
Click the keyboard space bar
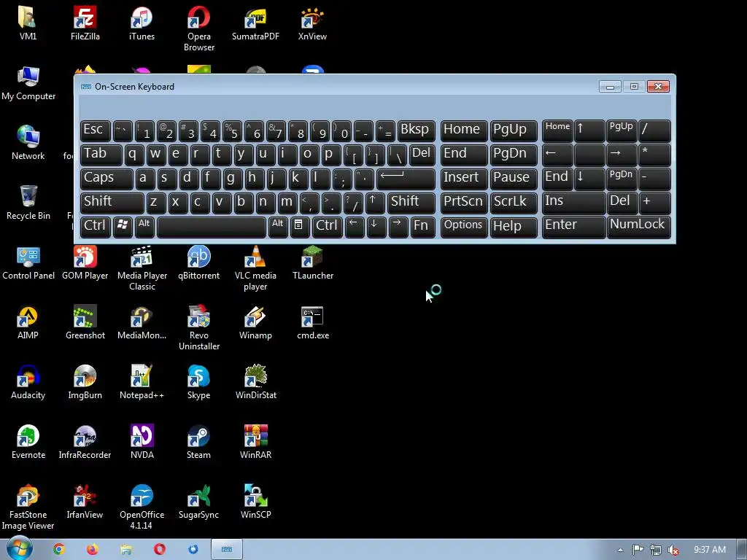(x=212, y=227)
